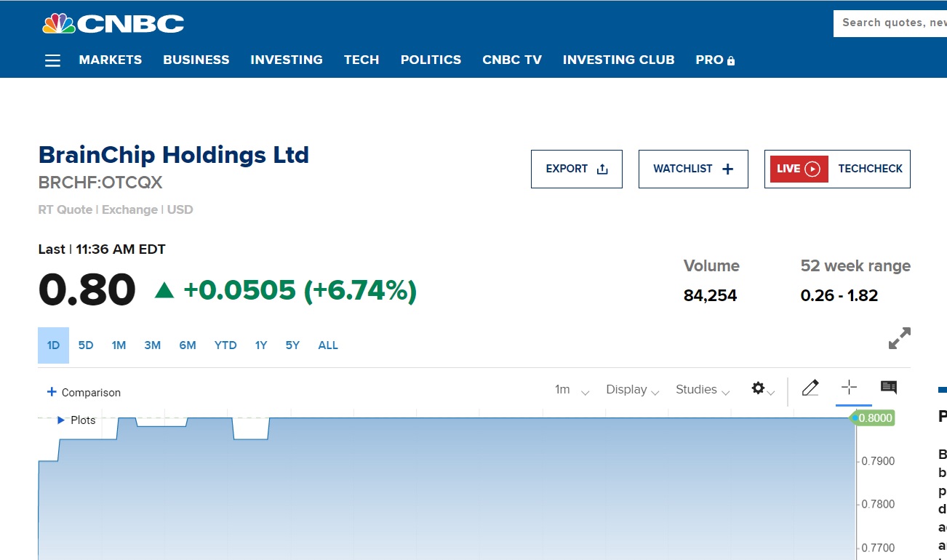Open the hamburger navigation menu
This screenshot has height=560, width=947.
[52, 60]
